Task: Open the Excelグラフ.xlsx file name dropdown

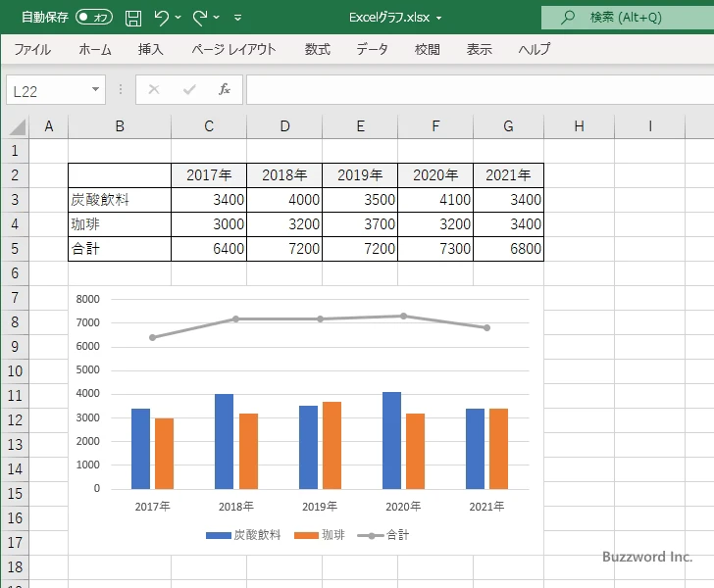Action: pos(439,18)
